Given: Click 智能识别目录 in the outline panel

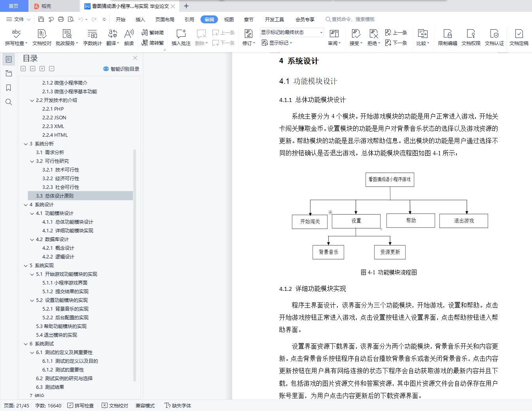Looking at the screenshot, I should pos(121,69).
